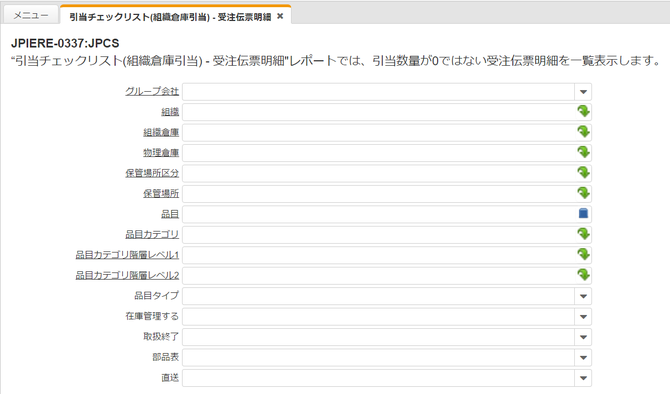
Task: Click inside the 在庫管理する combo box
Action: coord(379,317)
